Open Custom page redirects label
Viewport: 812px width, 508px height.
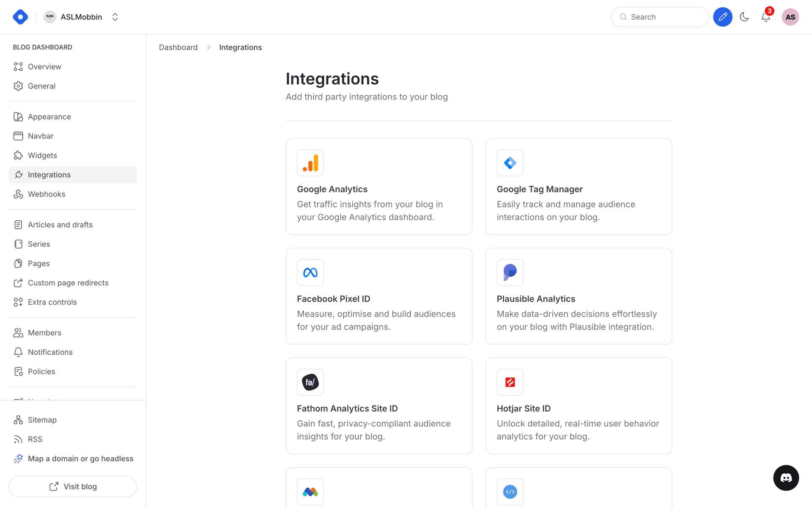(68, 283)
